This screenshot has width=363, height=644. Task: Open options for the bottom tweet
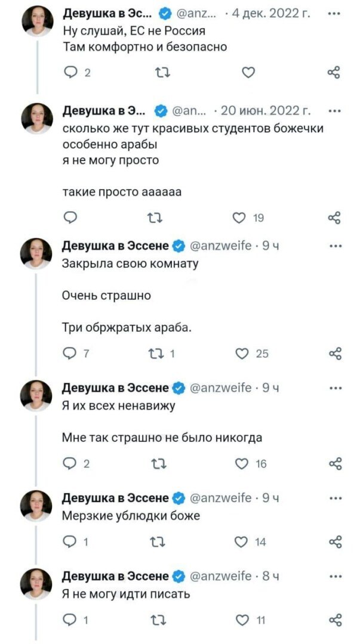tap(334, 576)
